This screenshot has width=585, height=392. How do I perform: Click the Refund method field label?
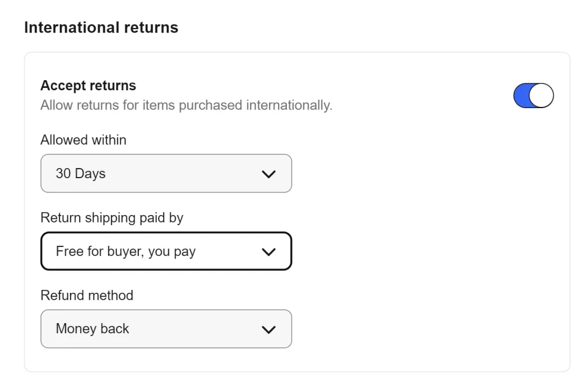point(87,295)
